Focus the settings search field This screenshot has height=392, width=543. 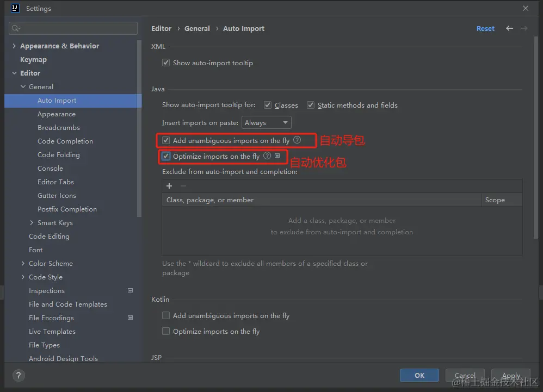click(x=73, y=28)
